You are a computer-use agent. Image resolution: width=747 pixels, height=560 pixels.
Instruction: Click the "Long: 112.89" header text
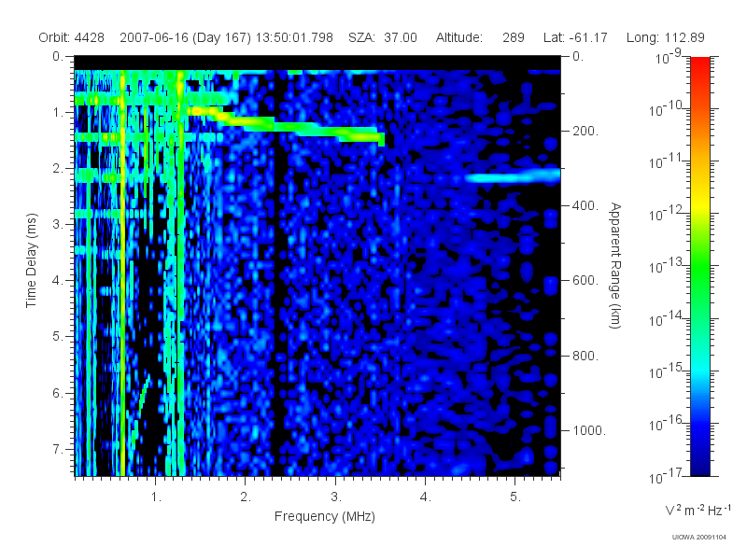[x=665, y=37]
